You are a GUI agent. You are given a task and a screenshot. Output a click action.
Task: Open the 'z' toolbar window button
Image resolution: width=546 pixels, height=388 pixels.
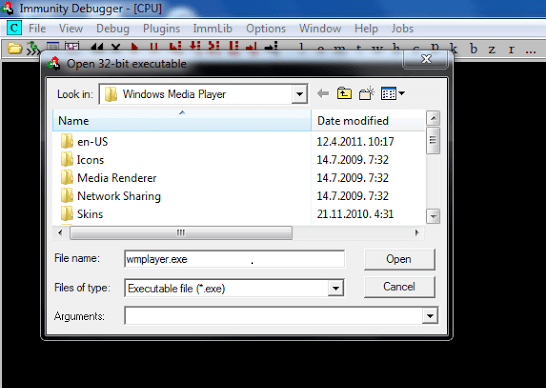click(492, 49)
